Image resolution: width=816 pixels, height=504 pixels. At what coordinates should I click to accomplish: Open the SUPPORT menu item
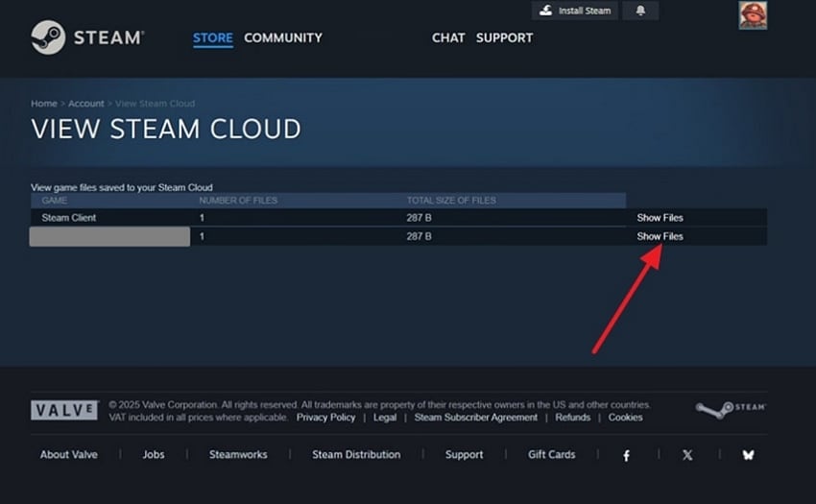point(504,38)
